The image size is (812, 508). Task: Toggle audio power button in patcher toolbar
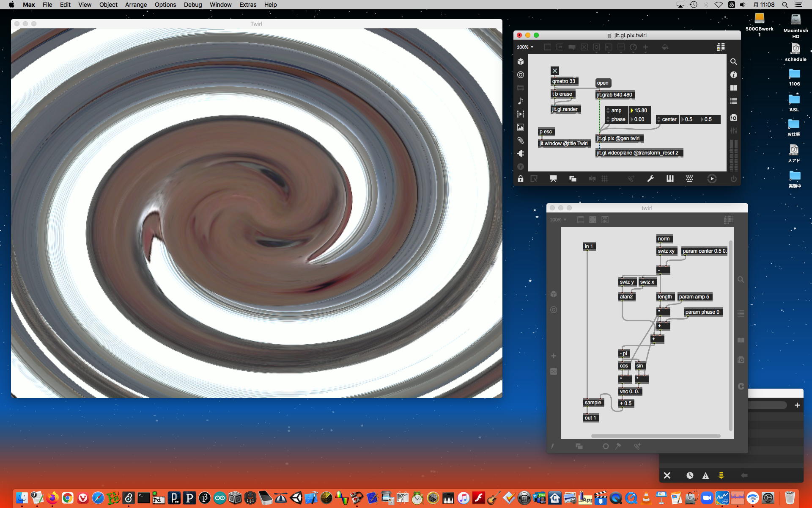pos(733,179)
